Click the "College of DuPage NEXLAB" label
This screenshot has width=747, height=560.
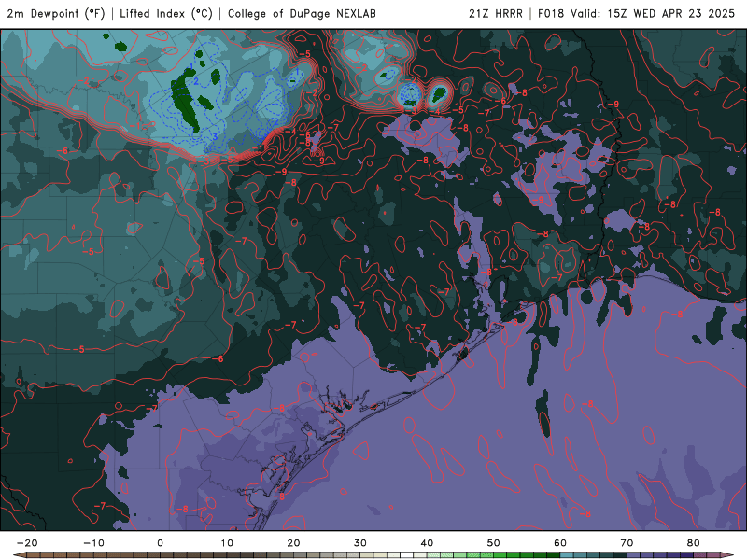[302, 14]
